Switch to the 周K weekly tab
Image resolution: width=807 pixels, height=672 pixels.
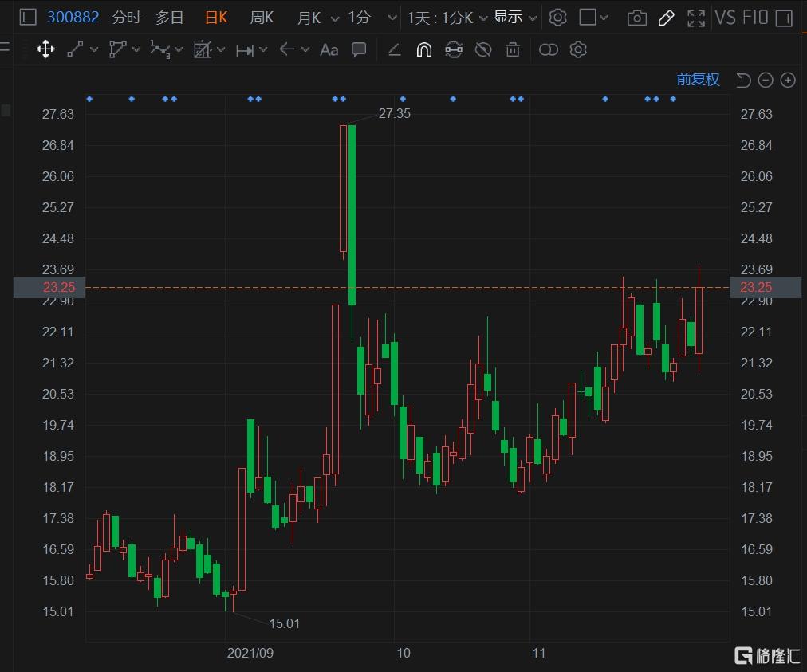coord(262,18)
